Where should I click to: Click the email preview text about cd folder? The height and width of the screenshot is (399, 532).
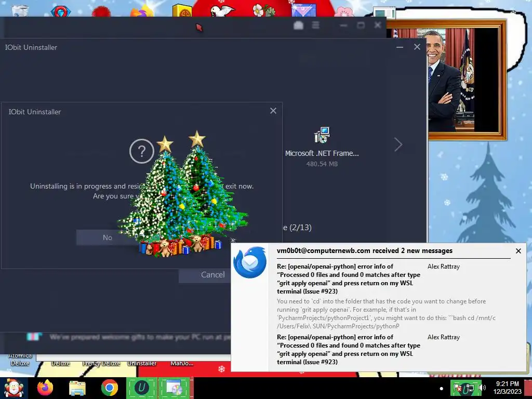click(x=386, y=313)
